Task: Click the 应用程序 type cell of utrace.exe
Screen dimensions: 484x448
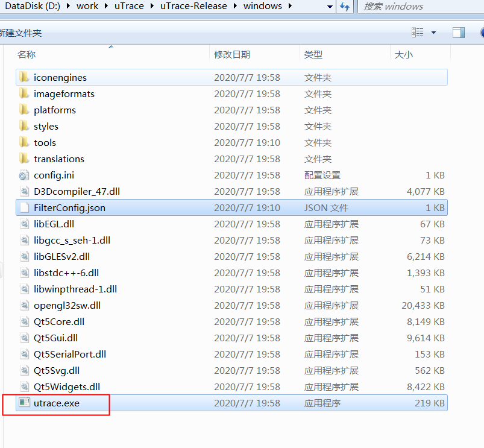Action: pyautogui.click(x=322, y=403)
